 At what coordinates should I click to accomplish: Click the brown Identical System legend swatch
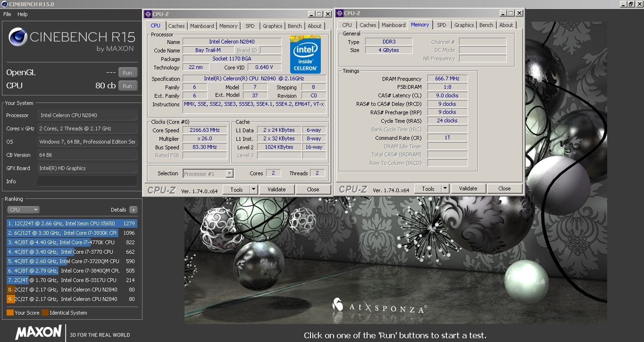[45, 313]
